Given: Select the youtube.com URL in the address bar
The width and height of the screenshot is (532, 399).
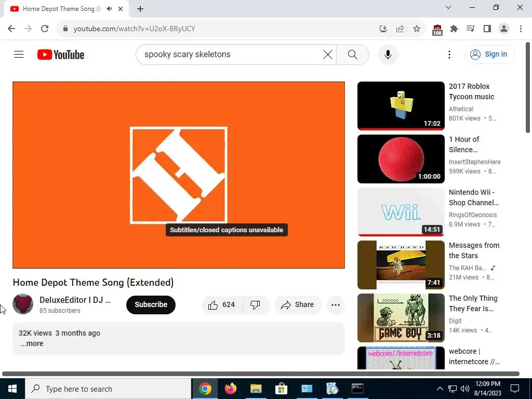Looking at the screenshot, I should coord(135,29).
